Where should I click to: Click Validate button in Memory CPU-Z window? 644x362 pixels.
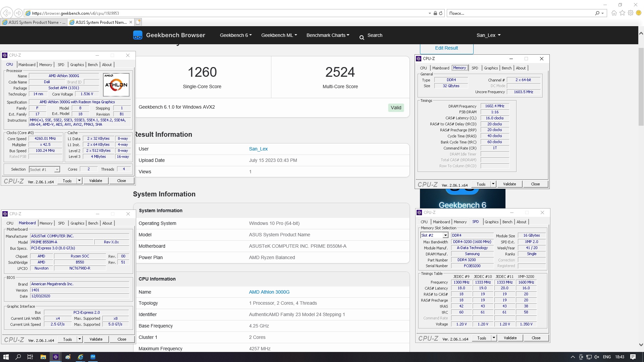coord(509,184)
